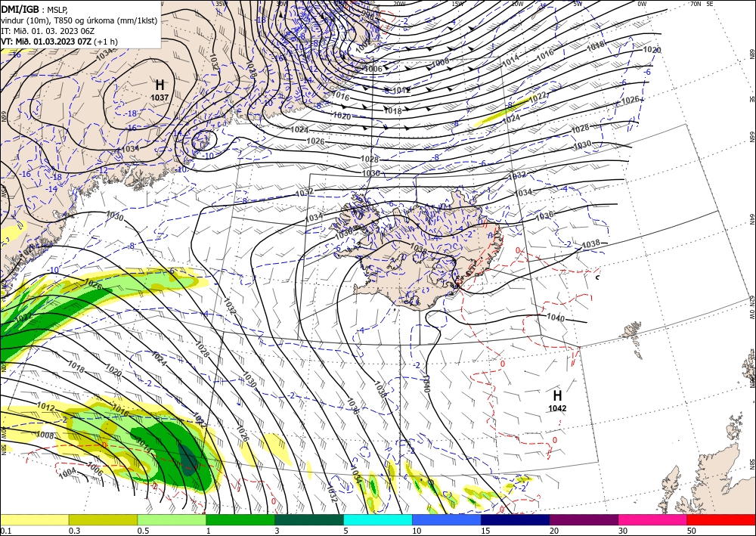Viewport: 756px width, 536px height.
Task: Click the 'vindur (10m), T850 og úrkoma' line
Action: [x=79, y=20]
